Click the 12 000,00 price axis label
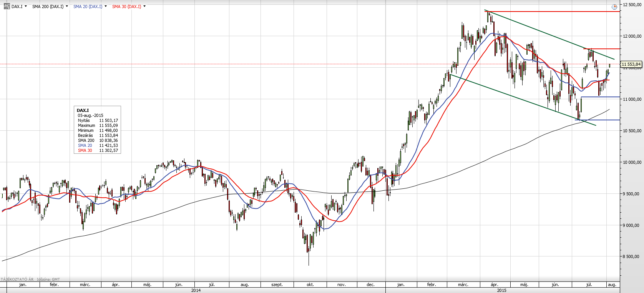The height and width of the screenshot is (293, 644). click(632, 36)
